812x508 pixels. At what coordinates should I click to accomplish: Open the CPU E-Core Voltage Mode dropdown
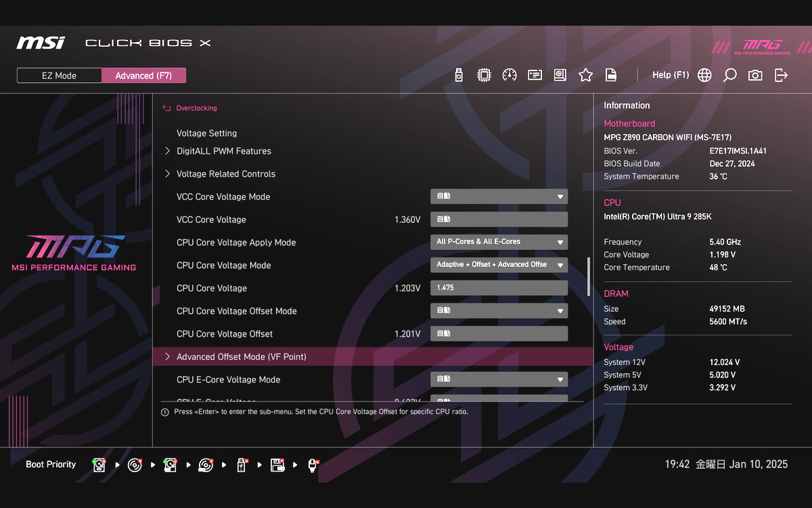coord(499,379)
